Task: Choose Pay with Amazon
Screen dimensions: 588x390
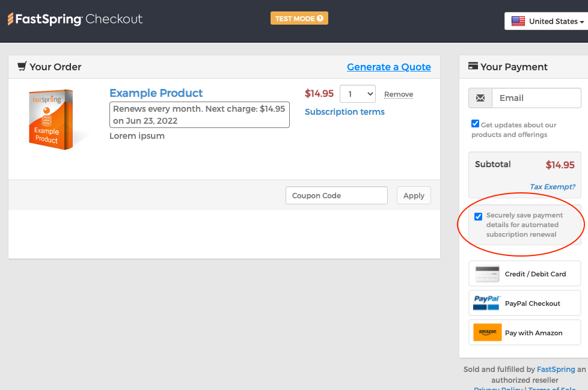Action: point(525,332)
